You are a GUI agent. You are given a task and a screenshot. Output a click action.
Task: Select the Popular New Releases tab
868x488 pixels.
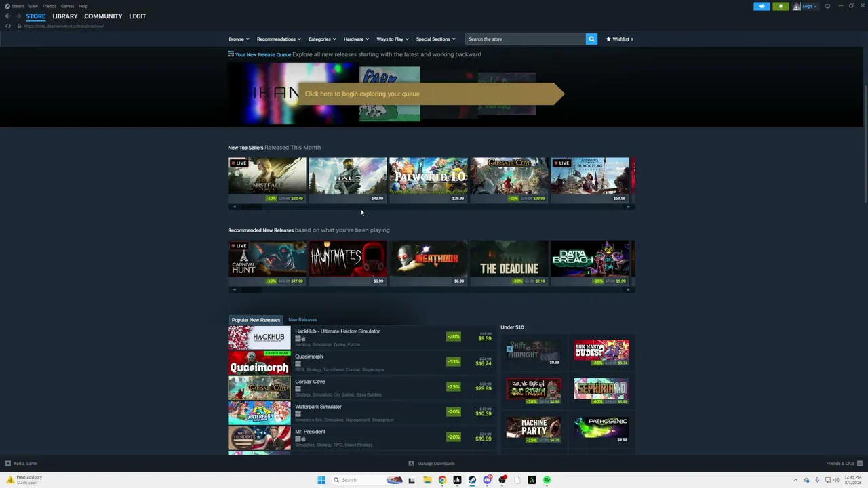click(x=256, y=319)
